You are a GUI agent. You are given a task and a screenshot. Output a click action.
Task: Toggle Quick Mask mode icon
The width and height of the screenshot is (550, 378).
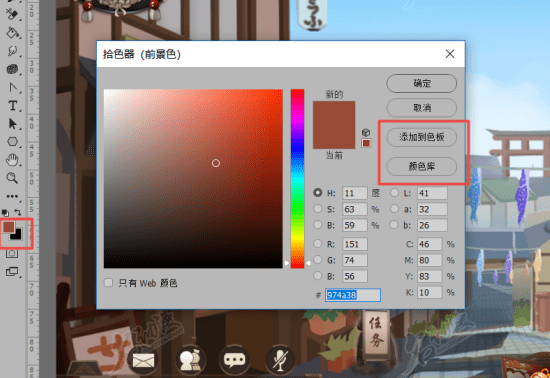pos(12,254)
